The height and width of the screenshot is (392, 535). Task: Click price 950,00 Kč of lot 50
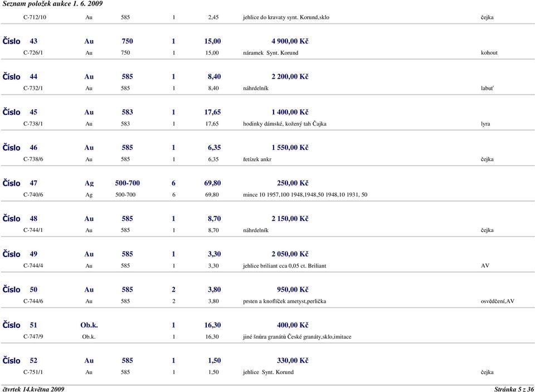tap(293, 289)
